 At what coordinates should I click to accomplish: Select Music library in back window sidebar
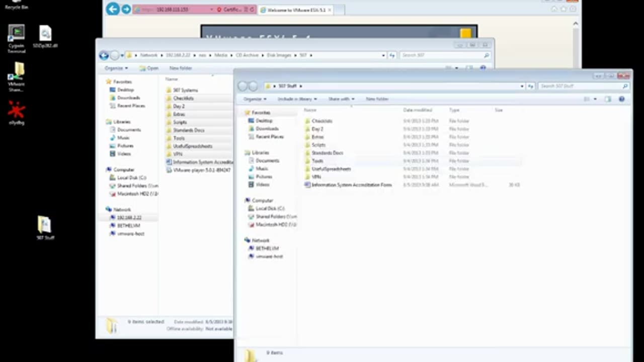click(123, 138)
